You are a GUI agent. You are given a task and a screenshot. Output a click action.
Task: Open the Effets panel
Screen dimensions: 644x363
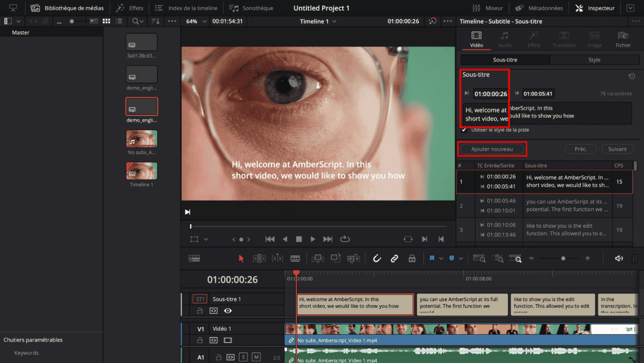click(x=130, y=8)
